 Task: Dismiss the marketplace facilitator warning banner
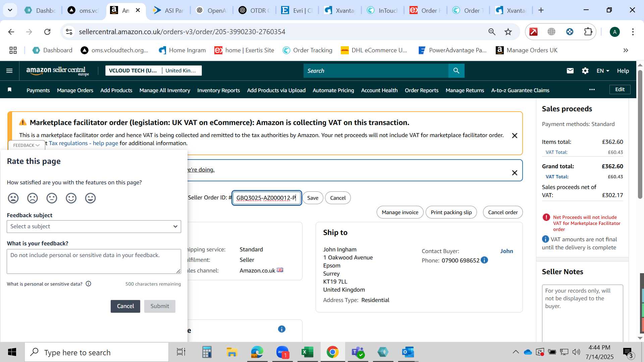(515, 135)
